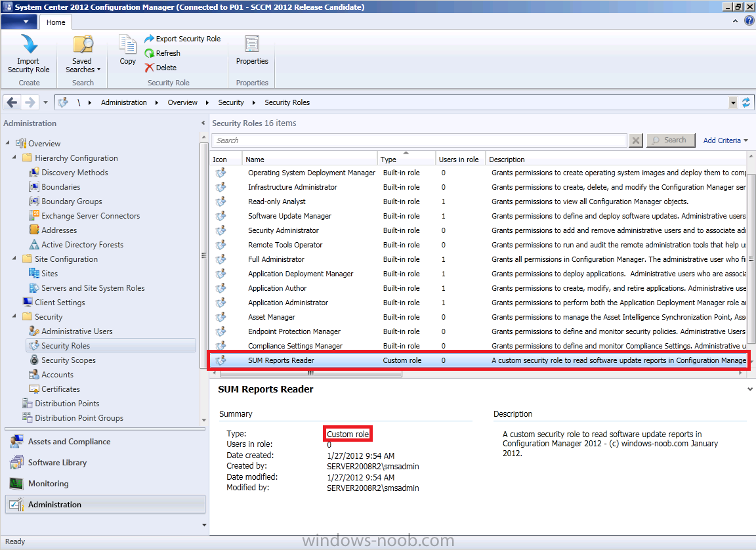Go forward with the right arrow button

[30, 102]
